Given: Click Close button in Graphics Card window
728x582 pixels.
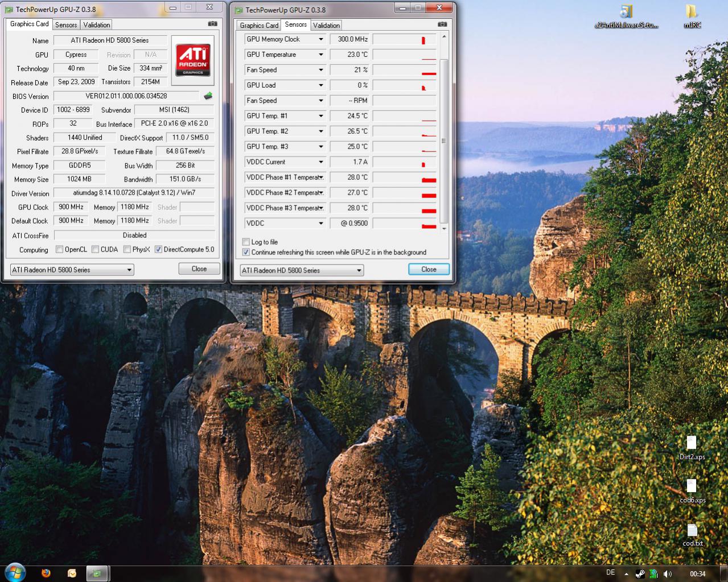Looking at the screenshot, I should click(199, 269).
